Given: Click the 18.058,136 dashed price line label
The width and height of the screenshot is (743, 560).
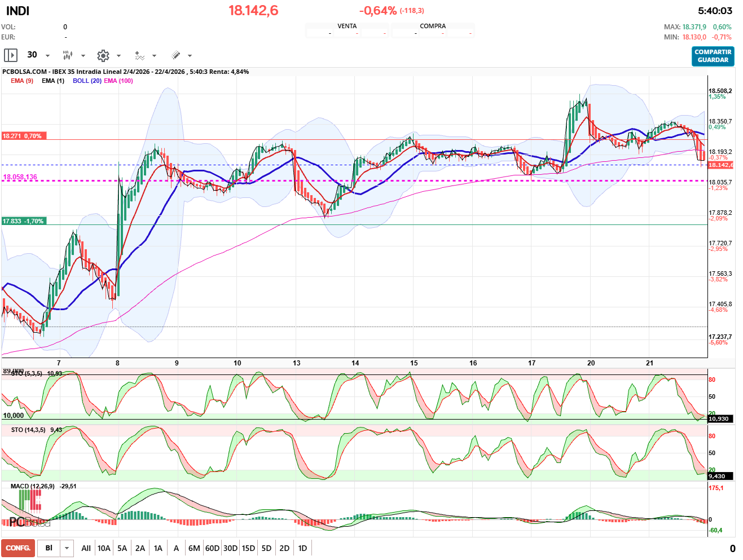Looking at the screenshot, I should [20, 177].
